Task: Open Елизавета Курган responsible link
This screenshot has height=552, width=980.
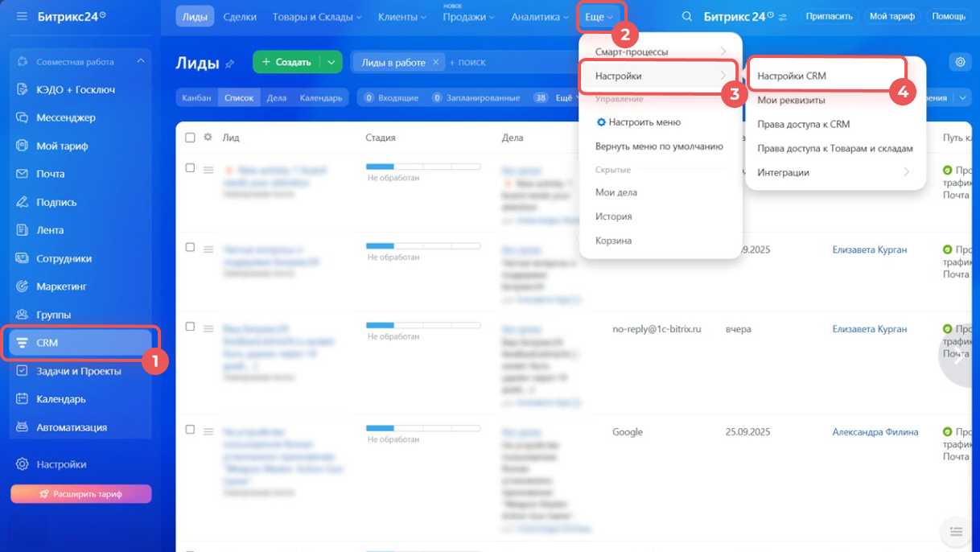Action: pos(869,250)
